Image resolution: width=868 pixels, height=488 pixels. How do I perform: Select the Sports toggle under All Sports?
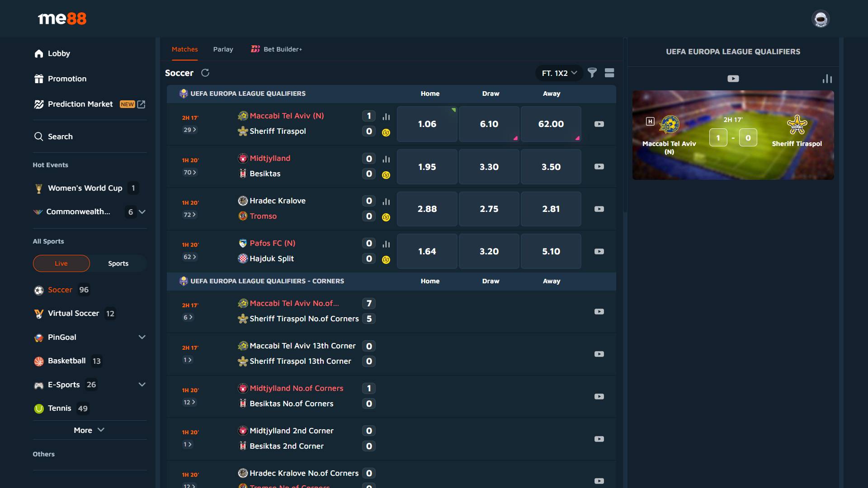coord(118,263)
